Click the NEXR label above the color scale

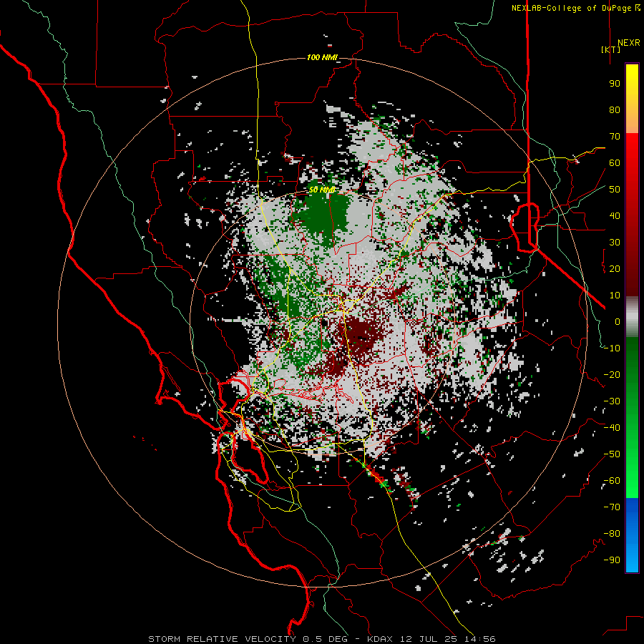click(x=628, y=43)
